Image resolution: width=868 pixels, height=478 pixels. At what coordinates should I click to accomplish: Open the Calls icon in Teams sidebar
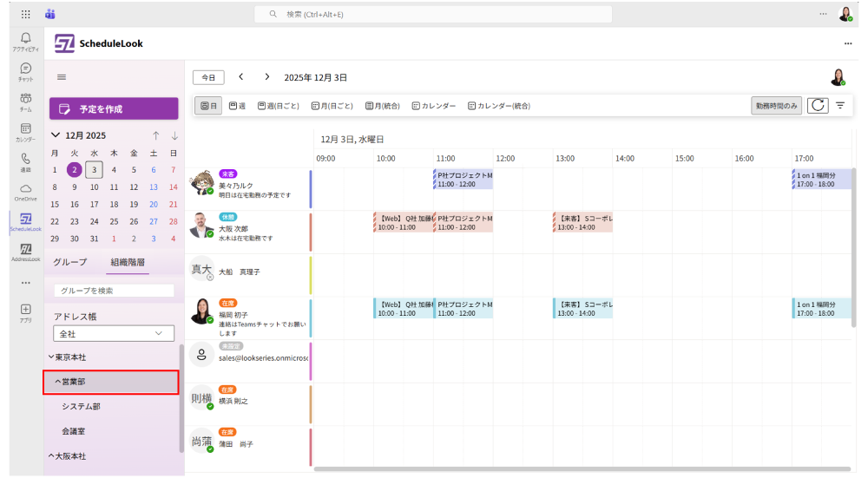[x=25, y=161]
